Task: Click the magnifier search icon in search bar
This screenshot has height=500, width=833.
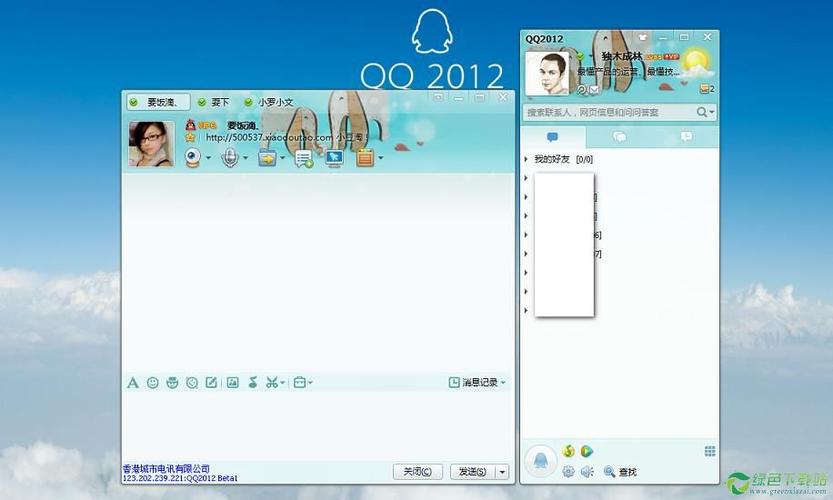Action: click(x=702, y=112)
